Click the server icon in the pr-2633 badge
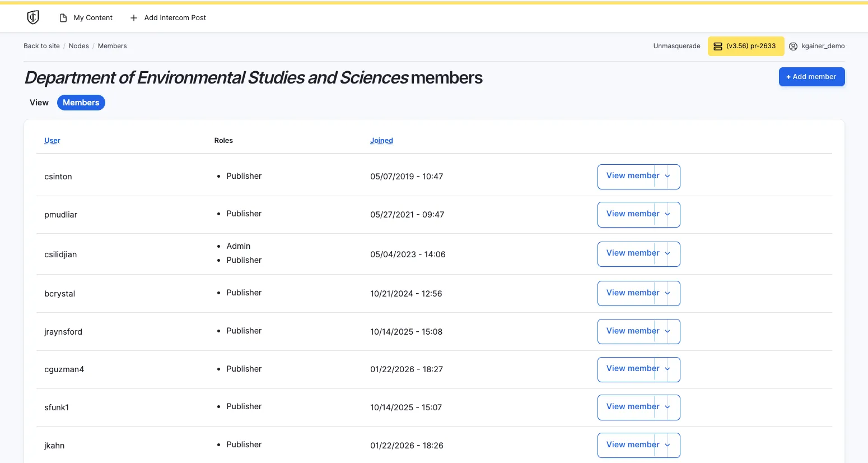The height and width of the screenshot is (463, 868). [x=718, y=47]
